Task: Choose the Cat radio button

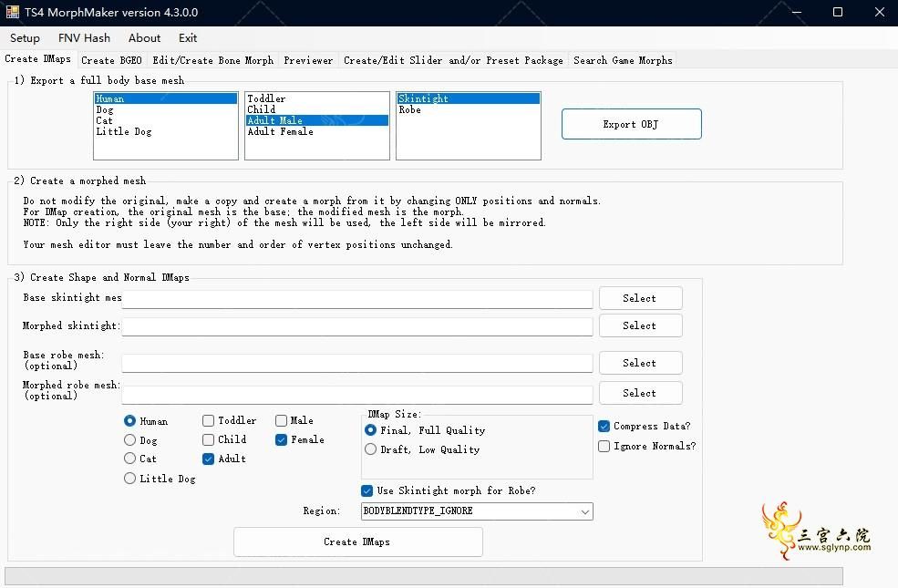Action: (x=130, y=459)
